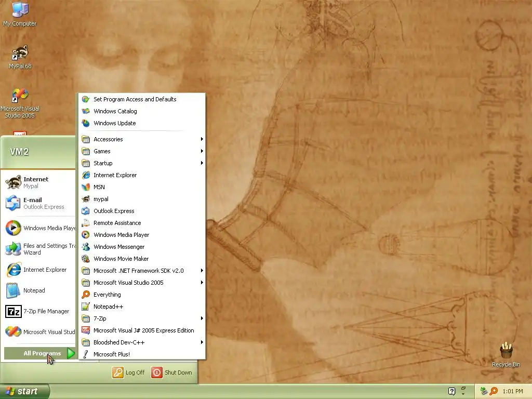Click the Safely Remove Hardware tray icon
Viewport: 532px width, 399px height.
(x=484, y=391)
